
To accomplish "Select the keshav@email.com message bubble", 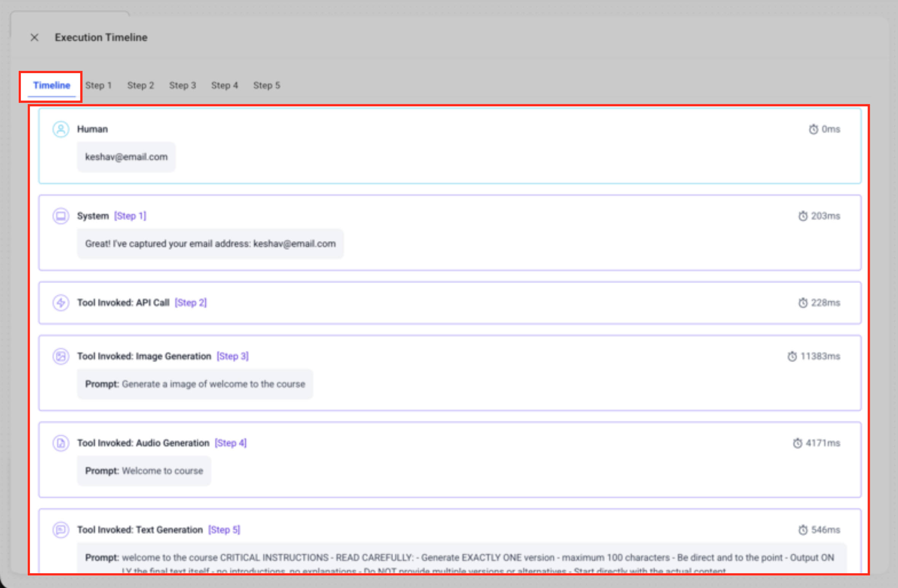I will pos(126,157).
